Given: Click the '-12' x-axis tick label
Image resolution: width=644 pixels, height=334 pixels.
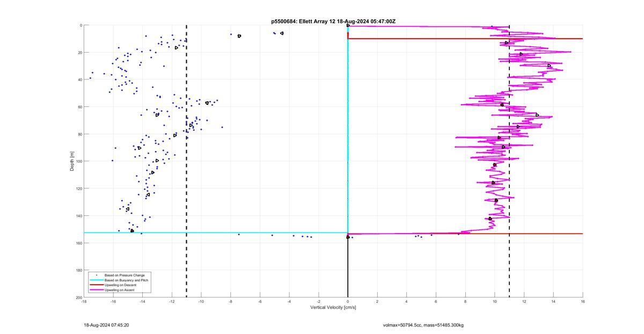Looking at the screenshot, I should coord(172,301).
